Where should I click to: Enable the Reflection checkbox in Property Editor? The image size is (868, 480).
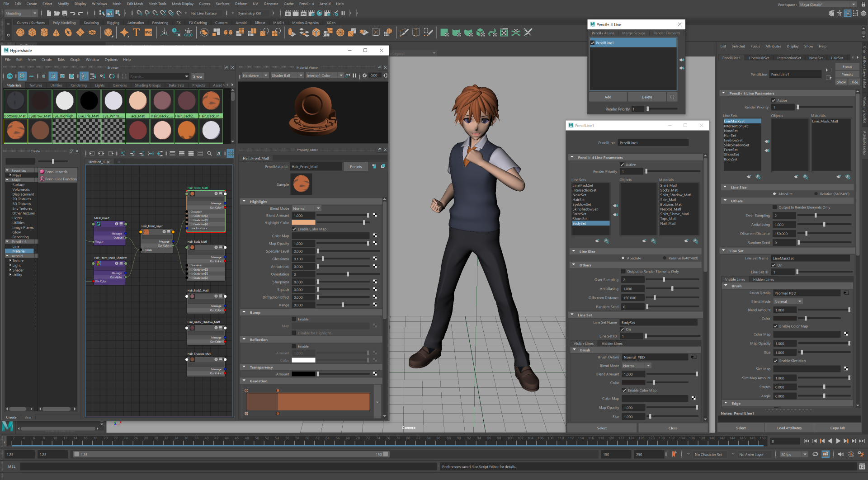click(x=294, y=346)
